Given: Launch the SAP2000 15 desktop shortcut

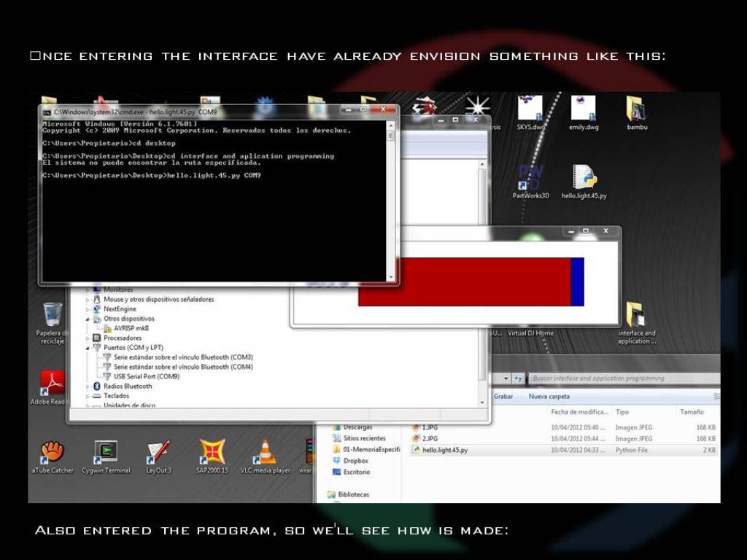Looking at the screenshot, I should pos(212,452).
